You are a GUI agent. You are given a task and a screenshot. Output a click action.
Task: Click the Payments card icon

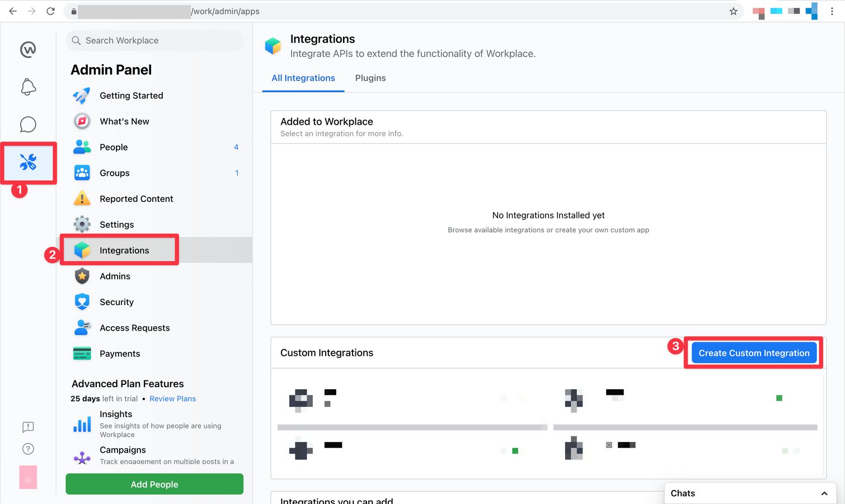coord(82,354)
